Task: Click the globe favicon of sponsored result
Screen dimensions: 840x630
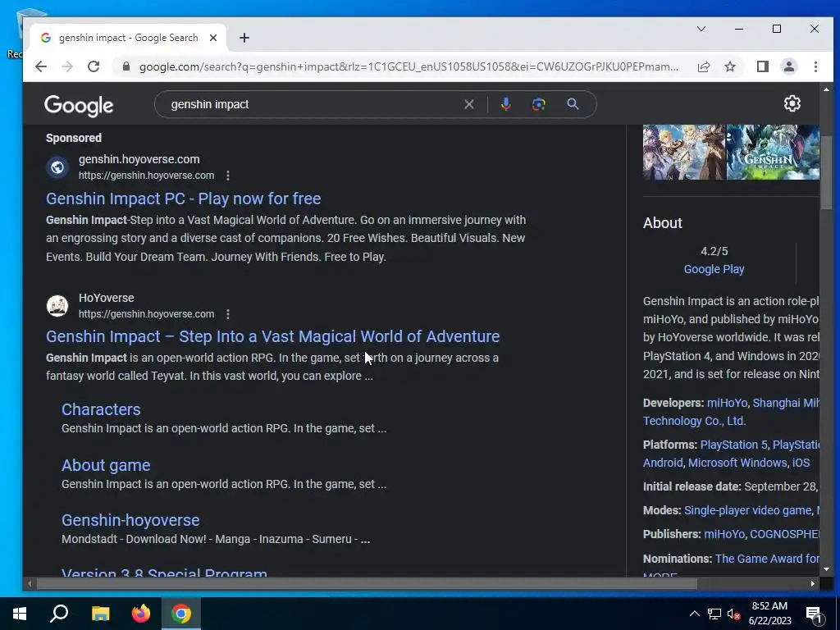Action: 57,167
